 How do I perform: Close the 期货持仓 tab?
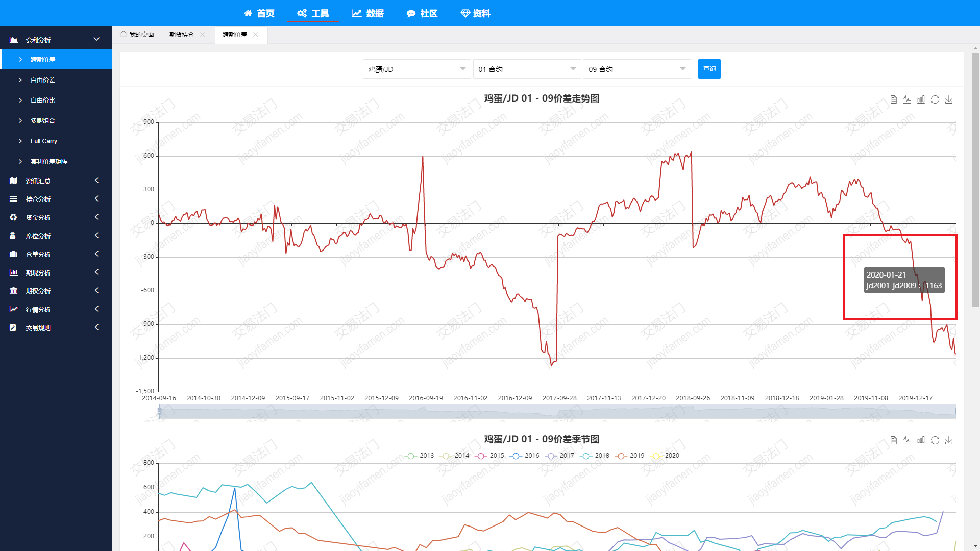[203, 35]
